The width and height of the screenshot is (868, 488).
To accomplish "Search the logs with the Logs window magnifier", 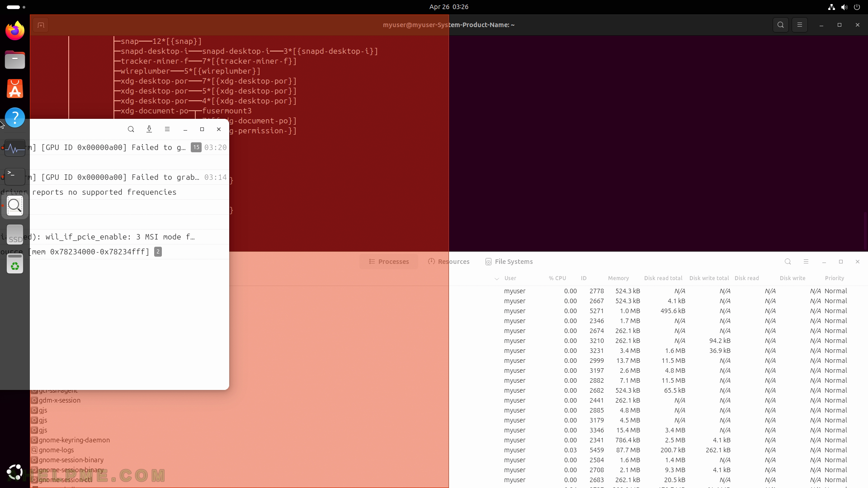I will (131, 129).
